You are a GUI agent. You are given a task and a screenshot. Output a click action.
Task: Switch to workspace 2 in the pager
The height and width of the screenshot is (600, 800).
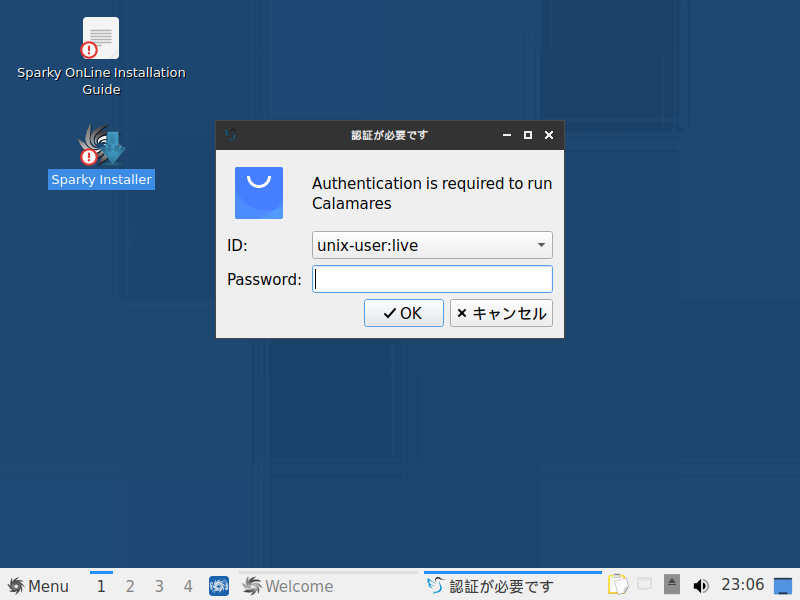coord(130,586)
